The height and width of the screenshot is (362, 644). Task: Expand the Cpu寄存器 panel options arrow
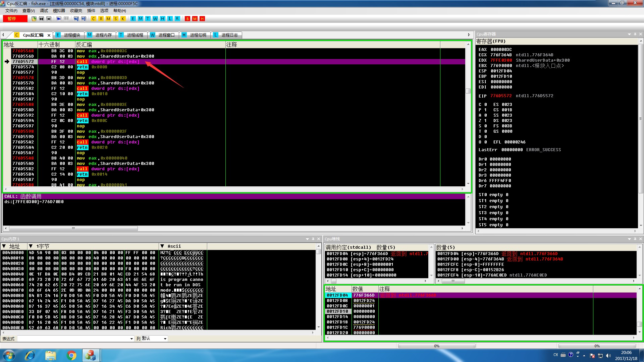tap(629, 34)
